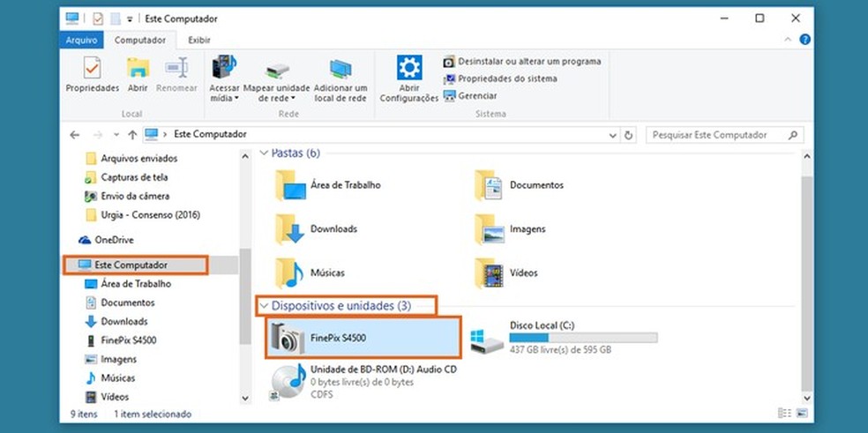This screenshot has width=868, height=433.
Task: Switch to large icons view
Action: (802, 413)
